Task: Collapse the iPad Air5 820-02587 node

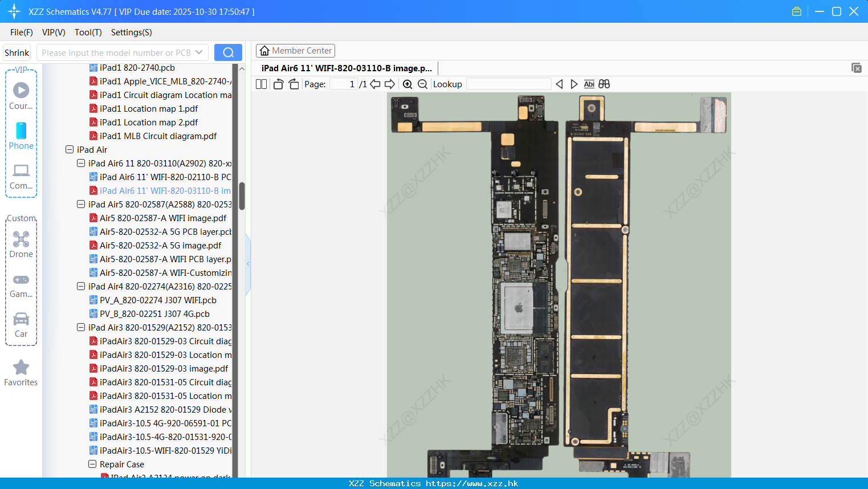Action: [x=81, y=205]
